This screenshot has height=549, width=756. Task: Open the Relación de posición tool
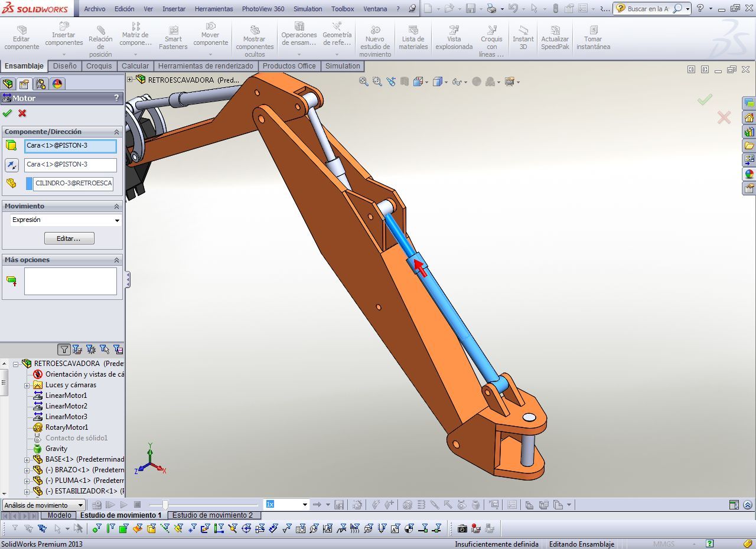(x=100, y=41)
